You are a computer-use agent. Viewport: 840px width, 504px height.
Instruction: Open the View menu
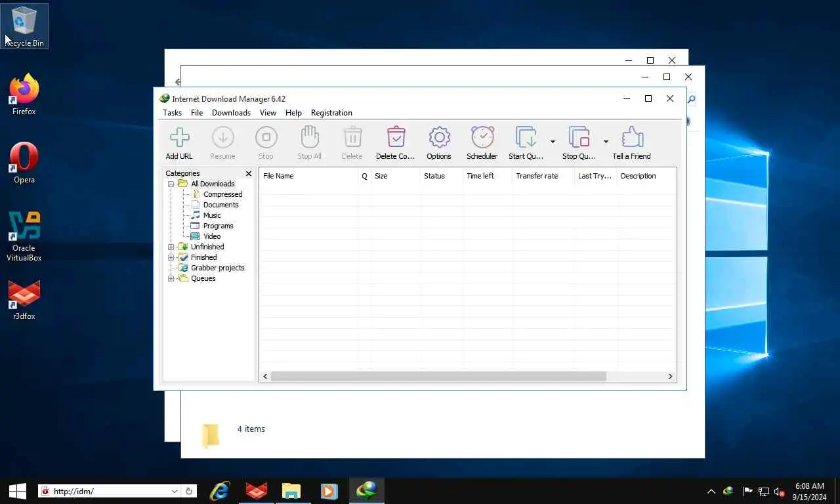(268, 113)
